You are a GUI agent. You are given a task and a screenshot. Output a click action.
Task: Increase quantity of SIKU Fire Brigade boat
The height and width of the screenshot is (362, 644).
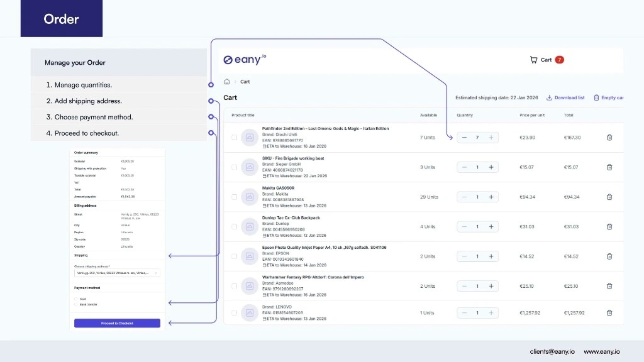491,167
